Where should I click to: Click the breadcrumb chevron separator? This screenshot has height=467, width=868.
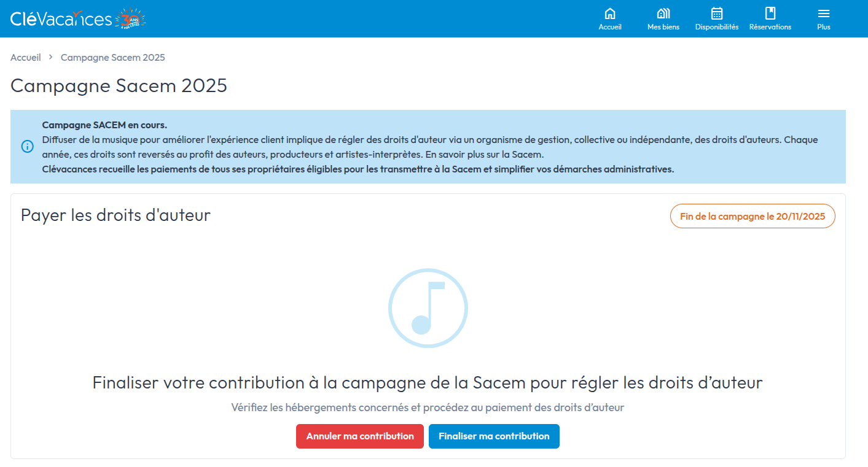coord(51,57)
